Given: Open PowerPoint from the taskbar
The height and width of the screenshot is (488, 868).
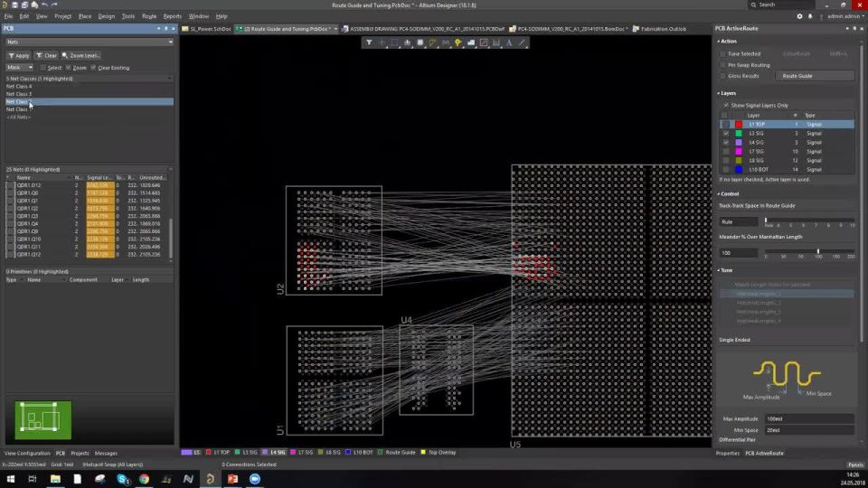Looking at the screenshot, I should [x=232, y=479].
